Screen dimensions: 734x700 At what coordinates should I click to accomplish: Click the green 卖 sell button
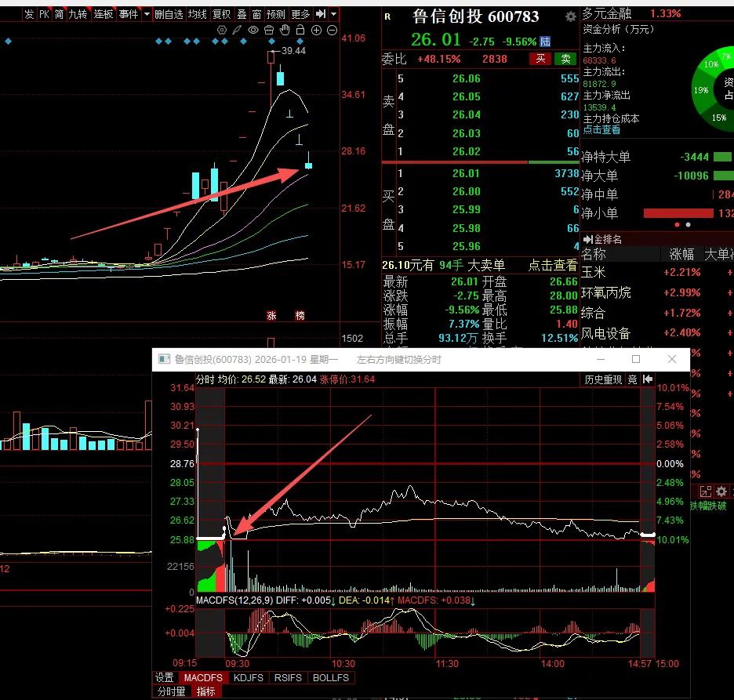[565, 59]
